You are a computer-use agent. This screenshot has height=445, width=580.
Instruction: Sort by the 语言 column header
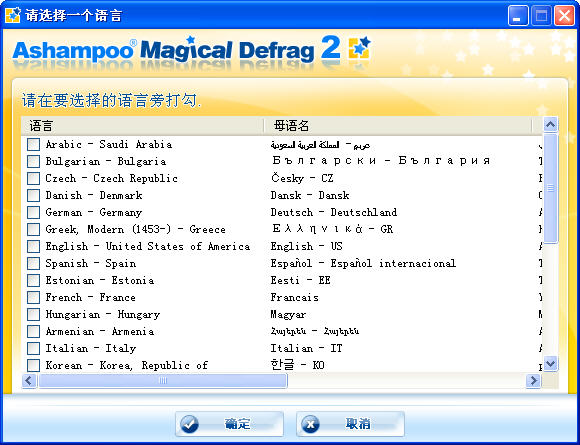143,126
